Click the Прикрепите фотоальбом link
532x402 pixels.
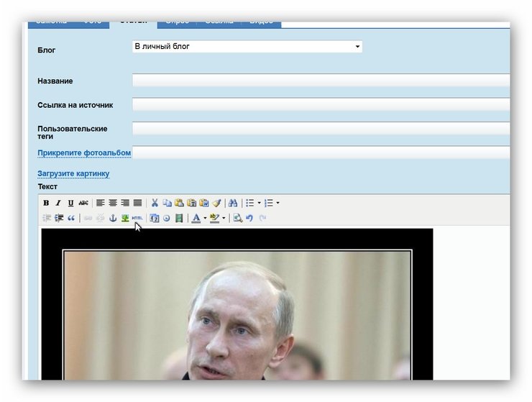84,153
